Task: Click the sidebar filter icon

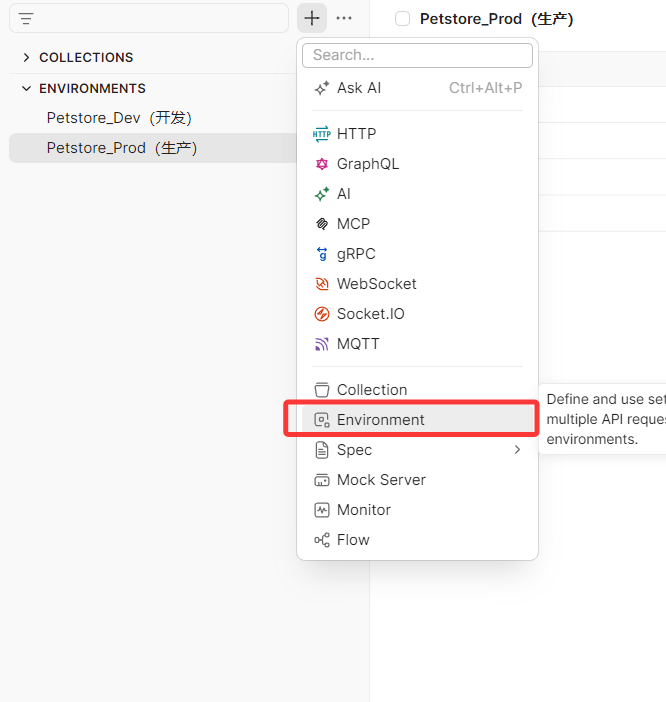Action: (26, 19)
